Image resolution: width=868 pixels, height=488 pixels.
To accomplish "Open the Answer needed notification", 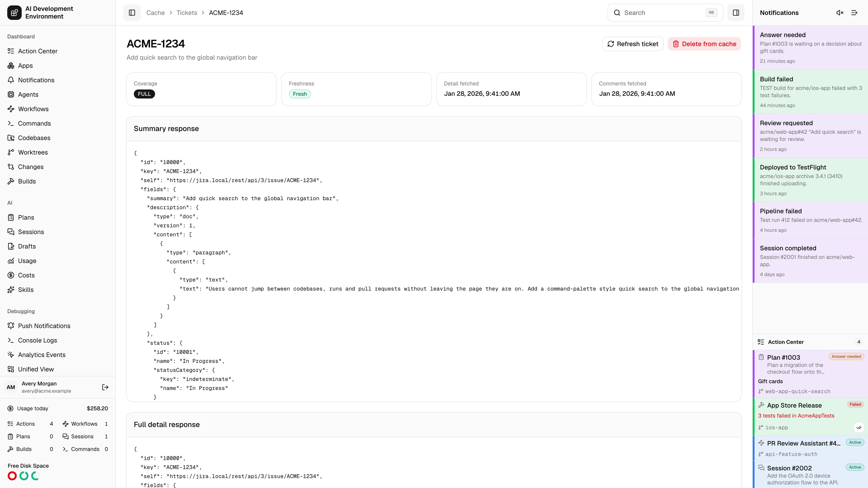I will (x=810, y=48).
